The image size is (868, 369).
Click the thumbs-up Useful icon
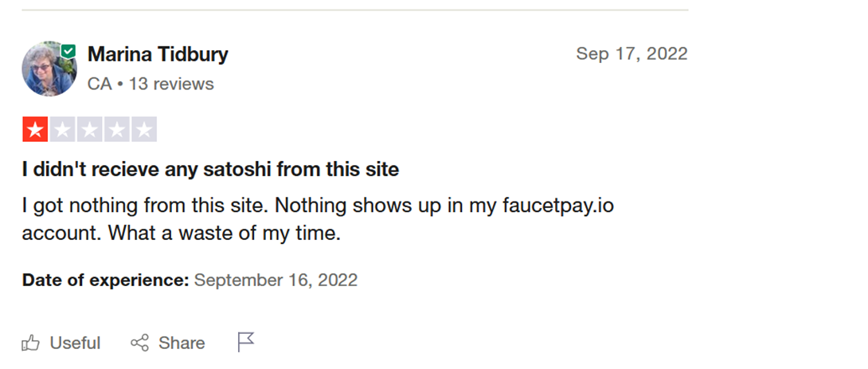pyautogui.click(x=31, y=343)
